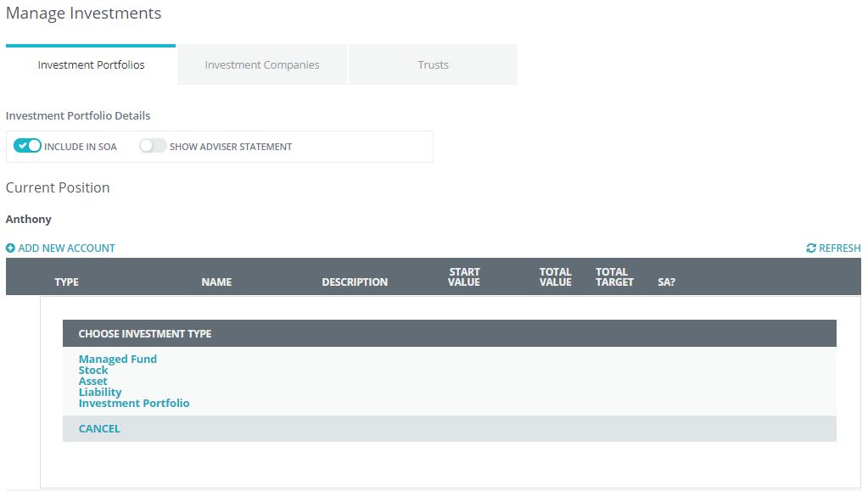Select the Liability investment type
This screenshot has width=868, height=491.
tap(100, 392)
